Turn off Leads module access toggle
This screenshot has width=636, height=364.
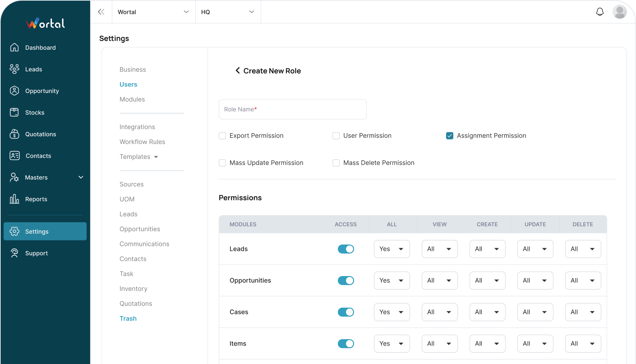(x=346, y=249)
